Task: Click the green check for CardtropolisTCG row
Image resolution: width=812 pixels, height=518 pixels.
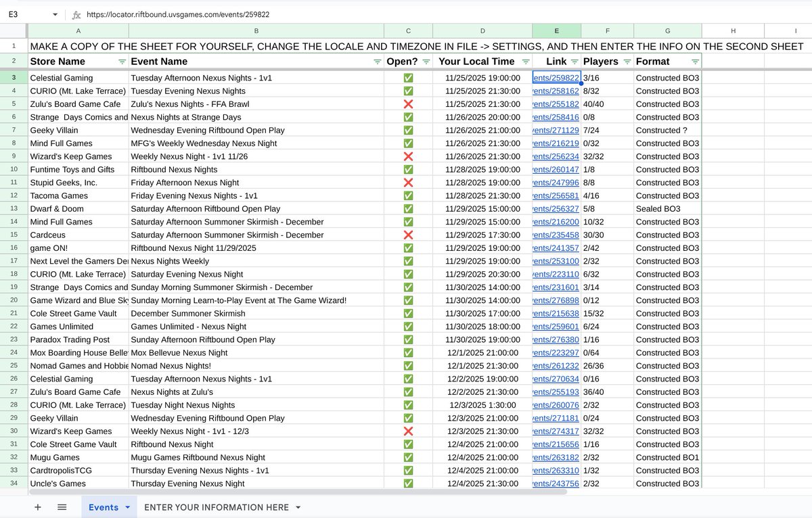Action: pos(408,471)
